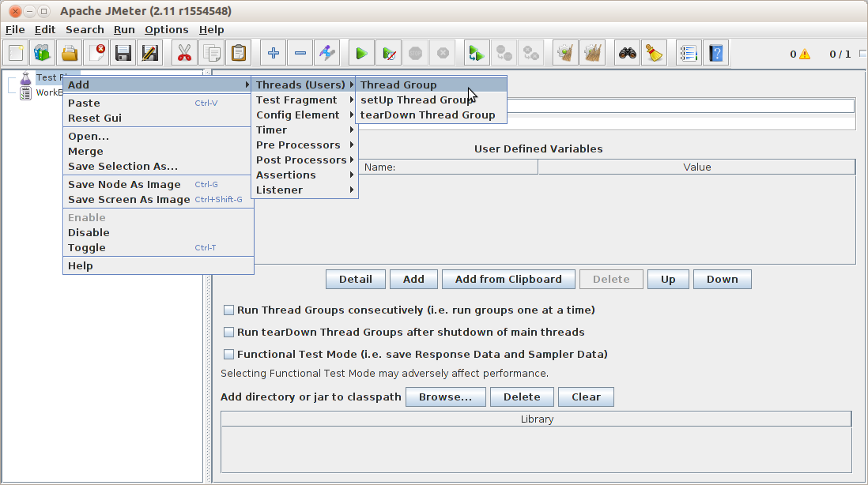The height and width of the screenshot is (485, 868).
Task: Click the Stop test icon
Action: (x=415, y=53)
